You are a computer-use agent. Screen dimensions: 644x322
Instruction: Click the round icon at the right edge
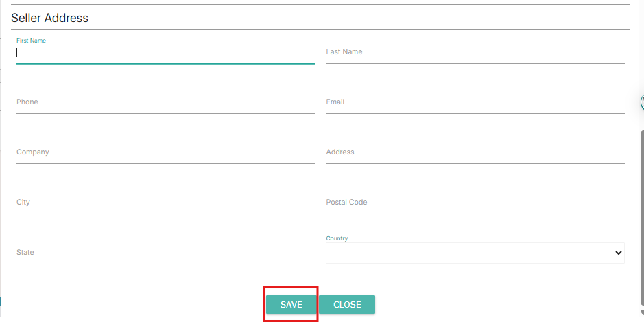point(642,102)
